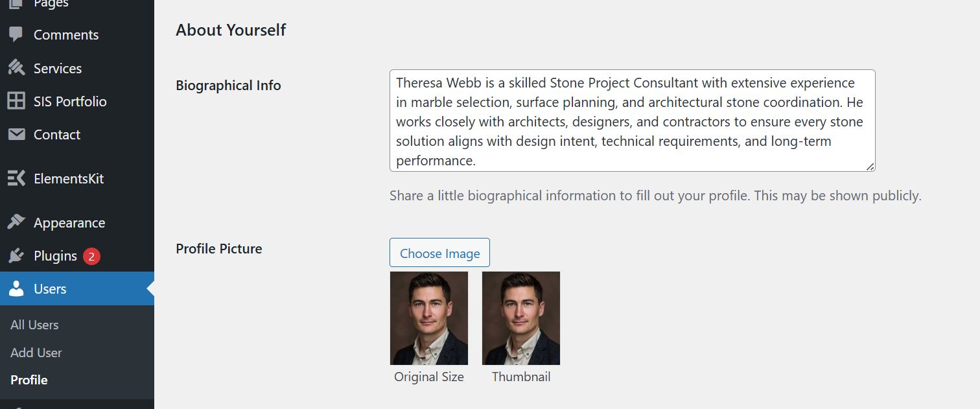Open the Appearance menu
980x409 pixels.
tap(69, 222)
